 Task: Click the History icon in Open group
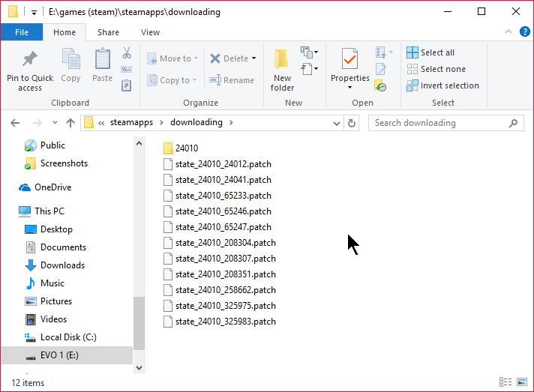380,85
